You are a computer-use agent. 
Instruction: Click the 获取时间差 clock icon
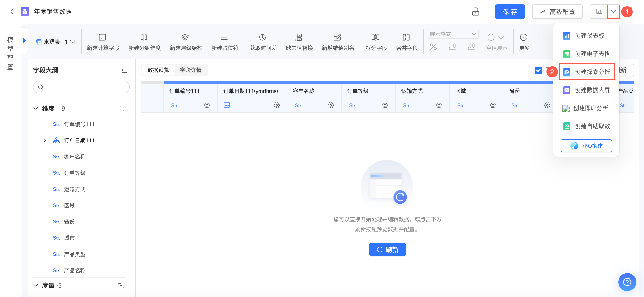[x=262, y=37]
